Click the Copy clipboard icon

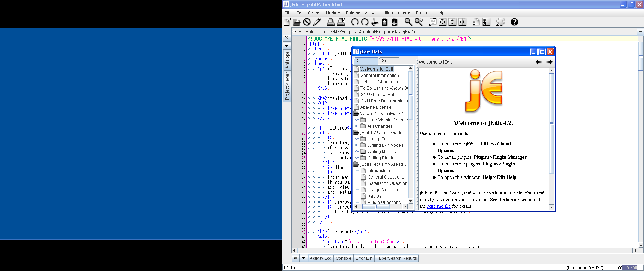[384, 22]
